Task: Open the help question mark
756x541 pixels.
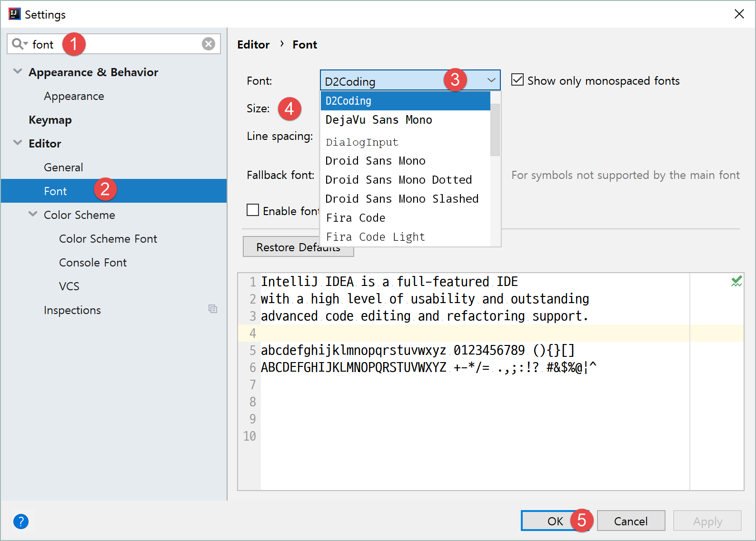Action: point(21,521)
